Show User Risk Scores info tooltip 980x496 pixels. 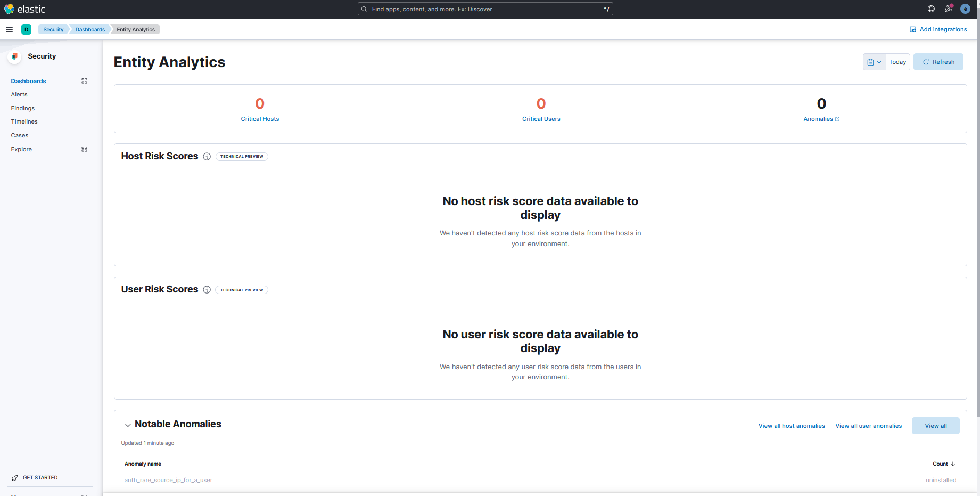[207, 290]
